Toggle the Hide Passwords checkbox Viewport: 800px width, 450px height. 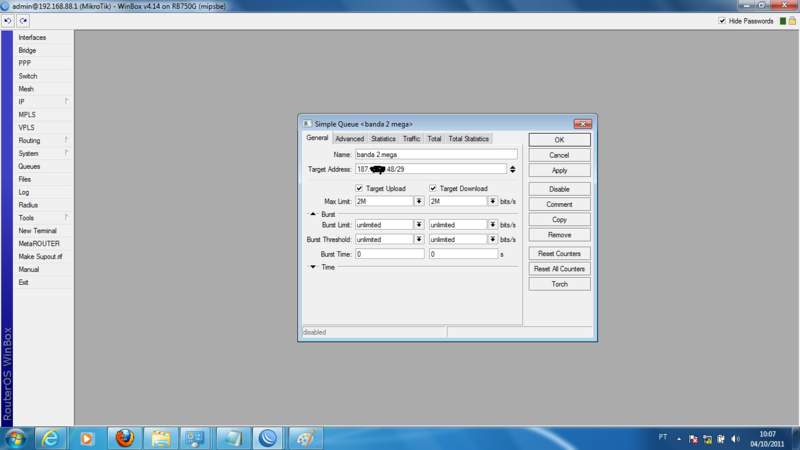coord(722,21)
